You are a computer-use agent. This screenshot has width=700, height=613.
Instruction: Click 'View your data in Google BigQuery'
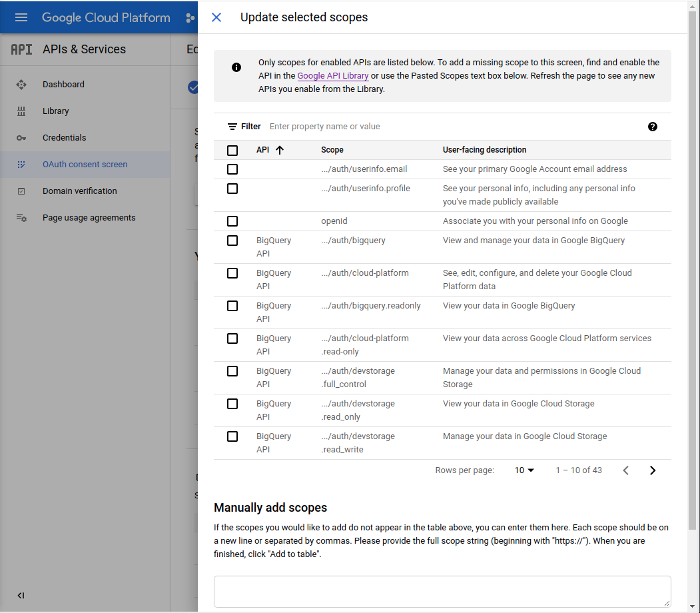[x=508, y=306]
